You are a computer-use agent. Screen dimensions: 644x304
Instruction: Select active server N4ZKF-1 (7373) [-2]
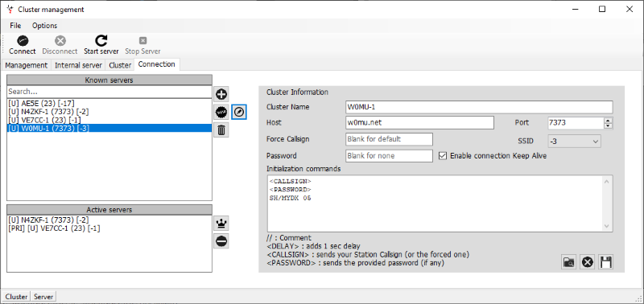click(109, 220)
